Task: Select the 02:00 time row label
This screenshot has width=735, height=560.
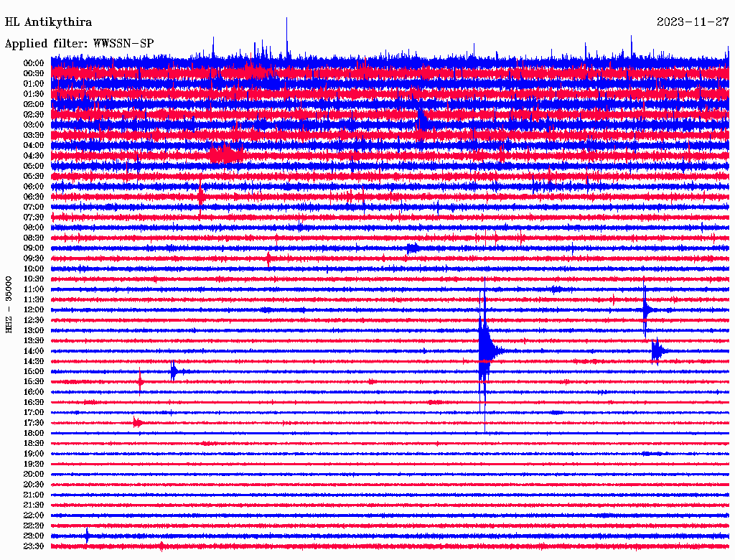Action: [34, 105]
